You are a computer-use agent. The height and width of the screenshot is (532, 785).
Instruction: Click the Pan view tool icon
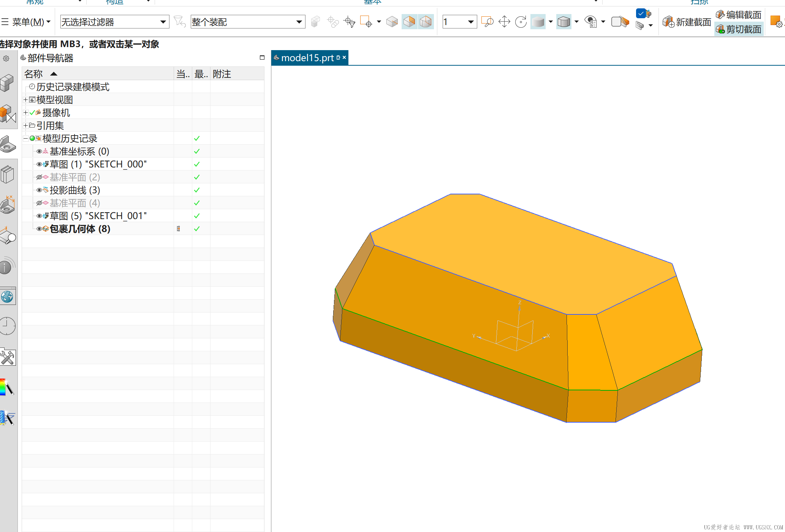coord(504,22)
